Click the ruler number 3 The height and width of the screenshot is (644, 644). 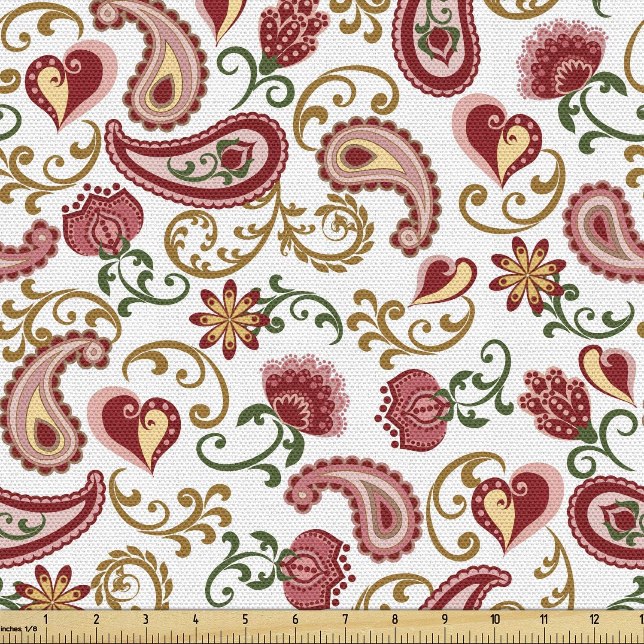(x=146, y=619)
